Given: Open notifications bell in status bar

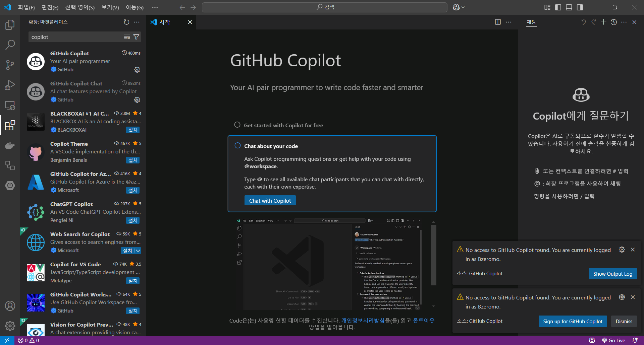Looking at the screenshot, I should coord(635,340).
